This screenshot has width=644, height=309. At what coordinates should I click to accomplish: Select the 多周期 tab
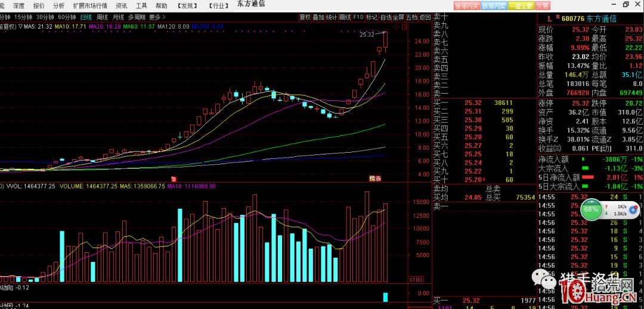coord(137,17)
